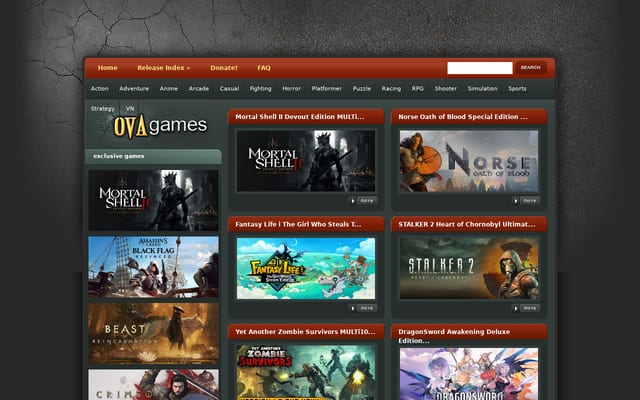
Task: Open the Yet Another Zombie Survivors post title
Action: click(x=305, y=331)
